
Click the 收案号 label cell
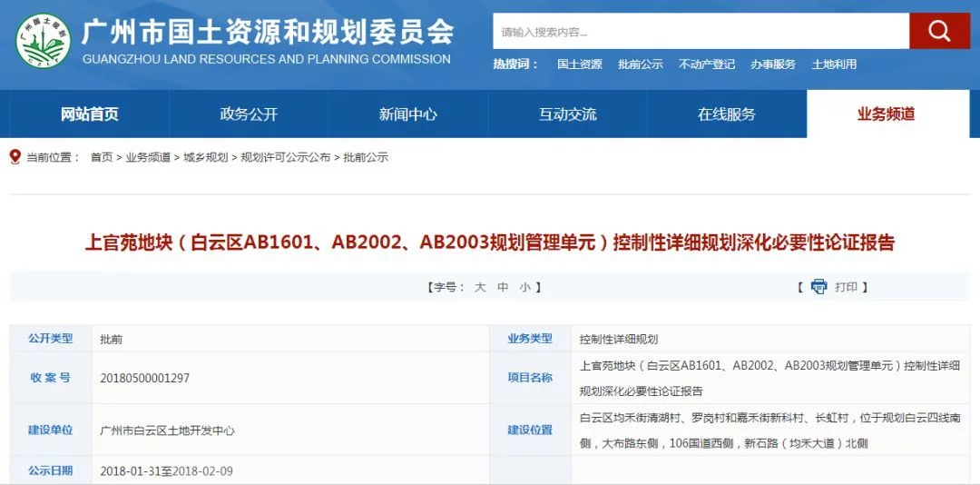click(x=51, y=378)
